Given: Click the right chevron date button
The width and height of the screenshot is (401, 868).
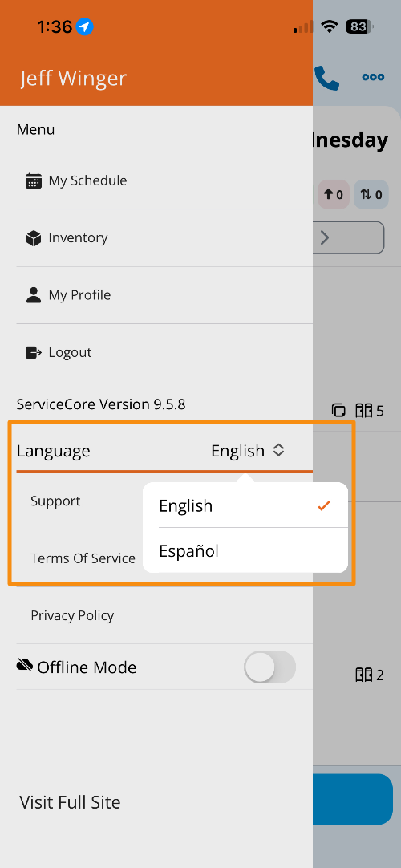Looking at the screenshot, I should 348,238.
